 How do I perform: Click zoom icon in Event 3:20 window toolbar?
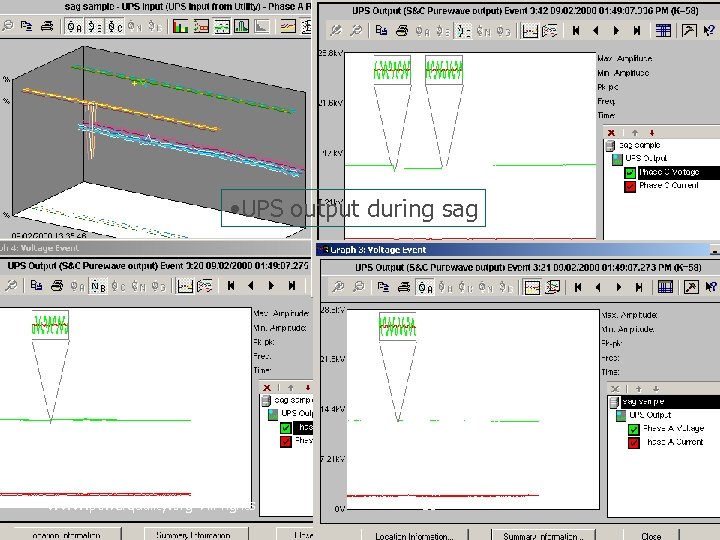pyautogui.click(x=11, y=286)
